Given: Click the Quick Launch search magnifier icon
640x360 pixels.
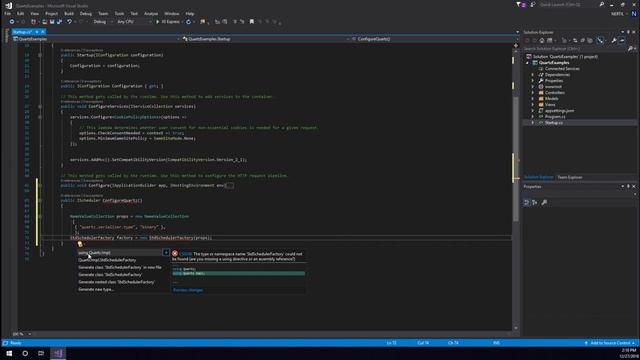Looking at the screenshot, I should (602, 5).
